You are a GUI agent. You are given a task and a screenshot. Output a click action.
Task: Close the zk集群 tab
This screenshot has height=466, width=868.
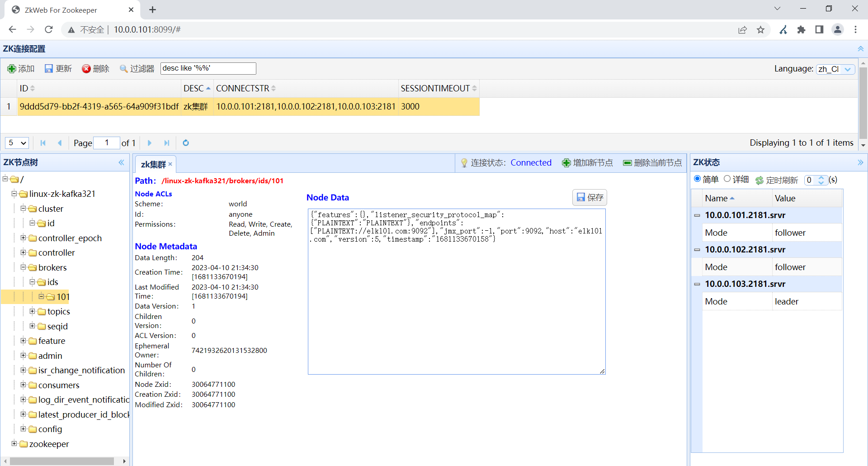(x=170, y=164)
